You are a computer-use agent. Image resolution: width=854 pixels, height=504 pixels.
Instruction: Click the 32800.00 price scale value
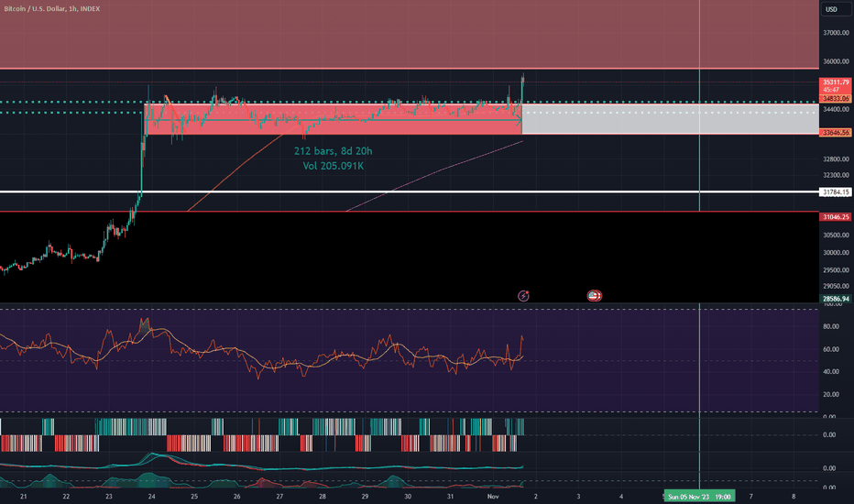coord(836,159)
